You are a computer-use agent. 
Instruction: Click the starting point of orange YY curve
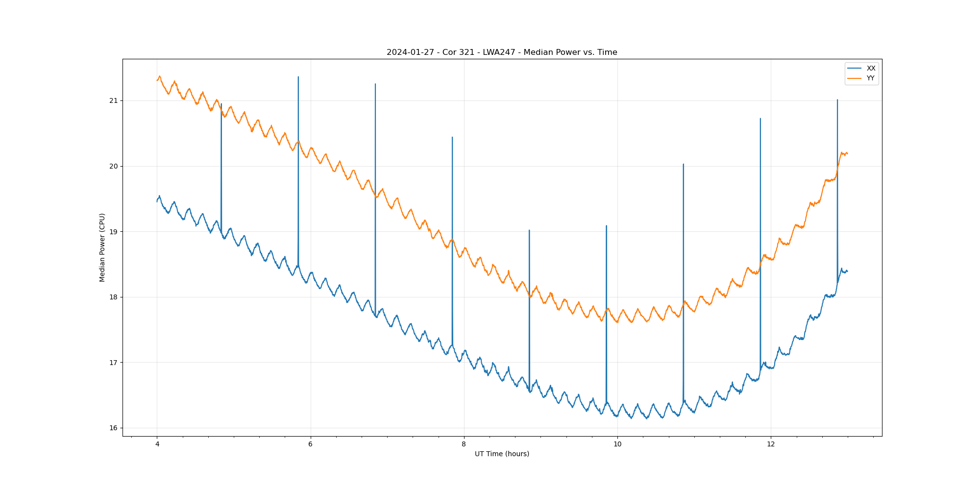[x=157, y=80]
